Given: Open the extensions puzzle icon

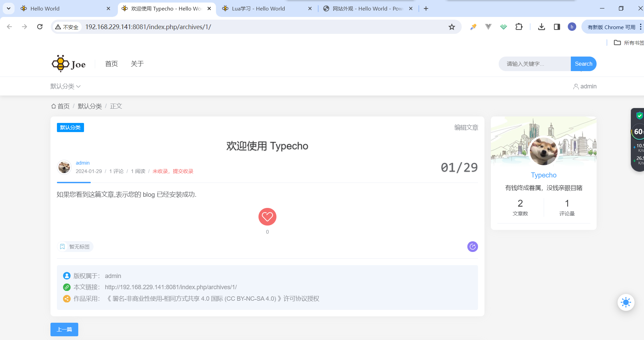Looking at the screenshot, I should [519, 27].
